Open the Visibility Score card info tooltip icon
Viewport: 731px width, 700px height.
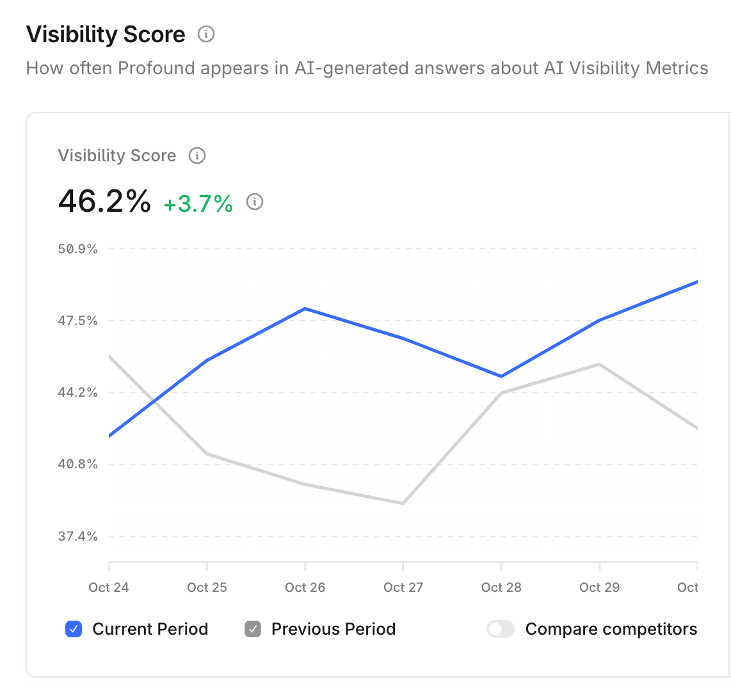click(198, 155)
